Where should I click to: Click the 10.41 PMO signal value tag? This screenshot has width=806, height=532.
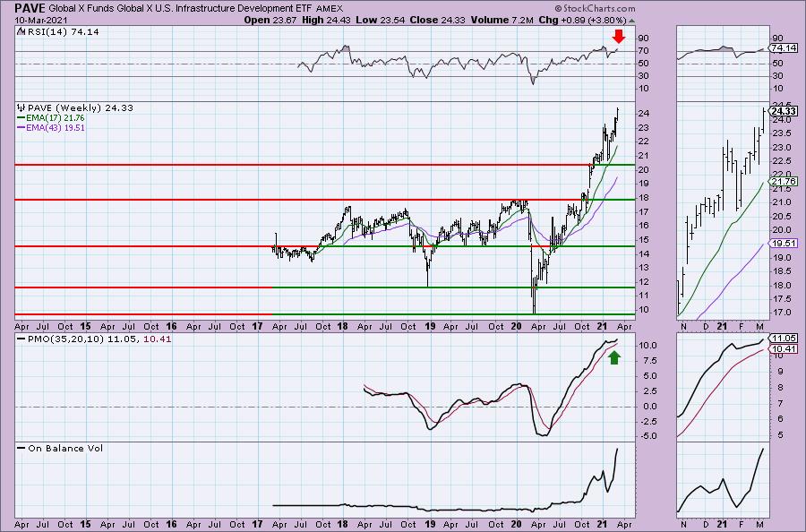[x=784, y=348]
